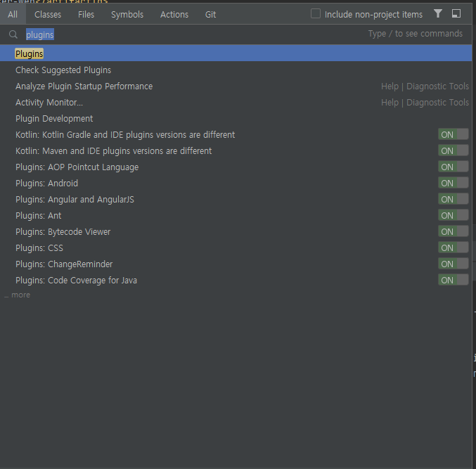Switch to the Files tab
476x469 pixels.
86,14
